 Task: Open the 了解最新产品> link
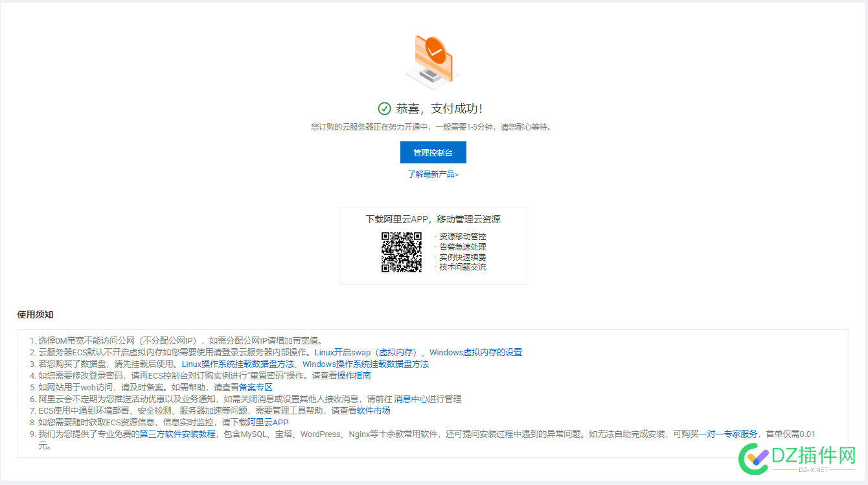433,174
